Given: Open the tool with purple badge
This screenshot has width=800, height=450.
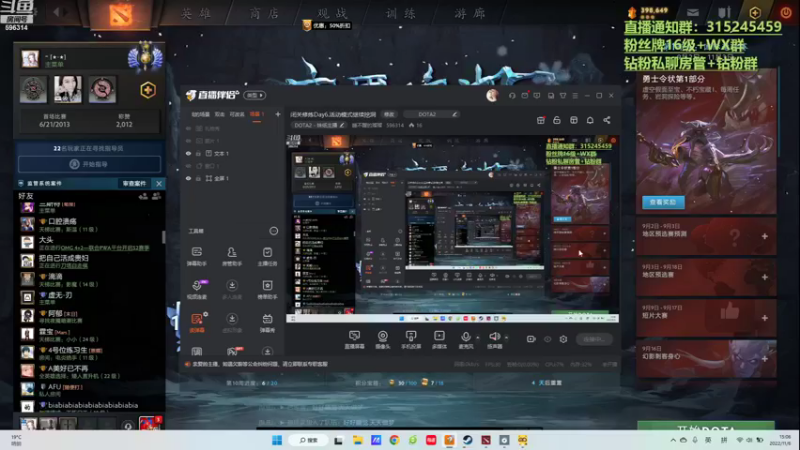Looking at the screenshot, I should coord(197,289).
